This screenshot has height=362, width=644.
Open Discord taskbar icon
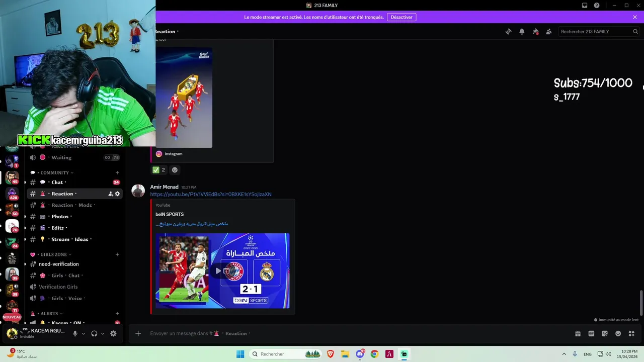[x=360, y=354]
